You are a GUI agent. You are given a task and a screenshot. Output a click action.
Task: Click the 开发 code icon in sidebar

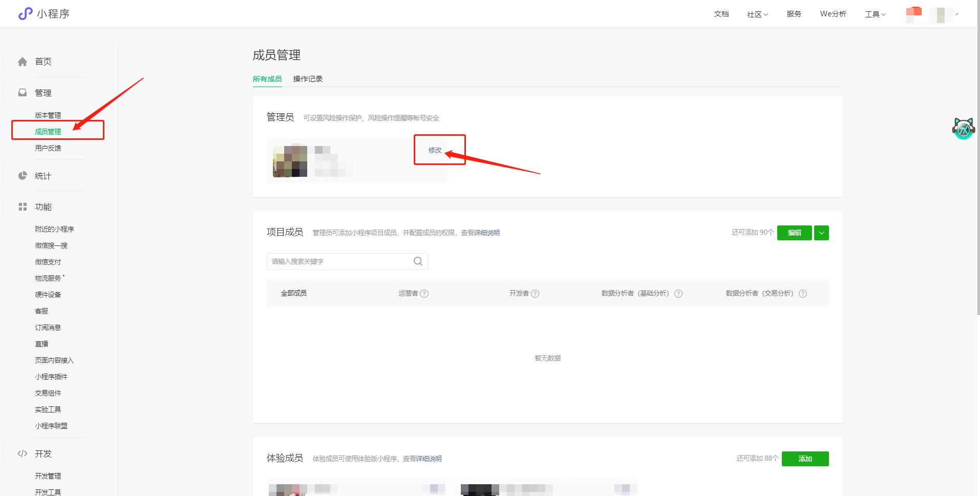pyautogui.click(x=22, y=453)
